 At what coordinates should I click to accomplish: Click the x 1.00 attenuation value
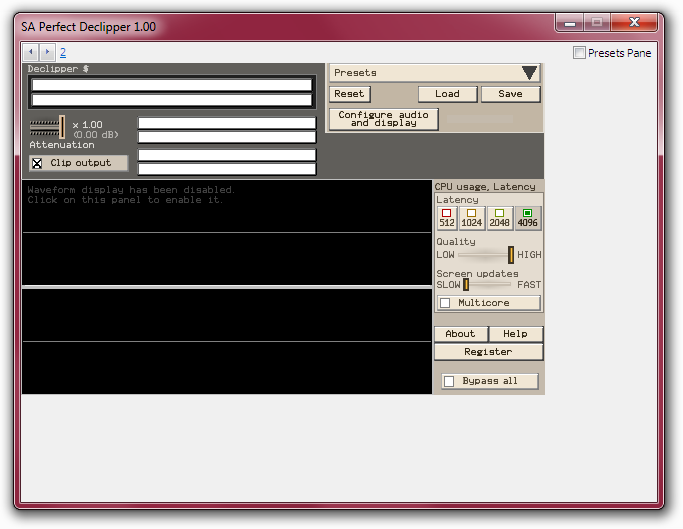88,125
